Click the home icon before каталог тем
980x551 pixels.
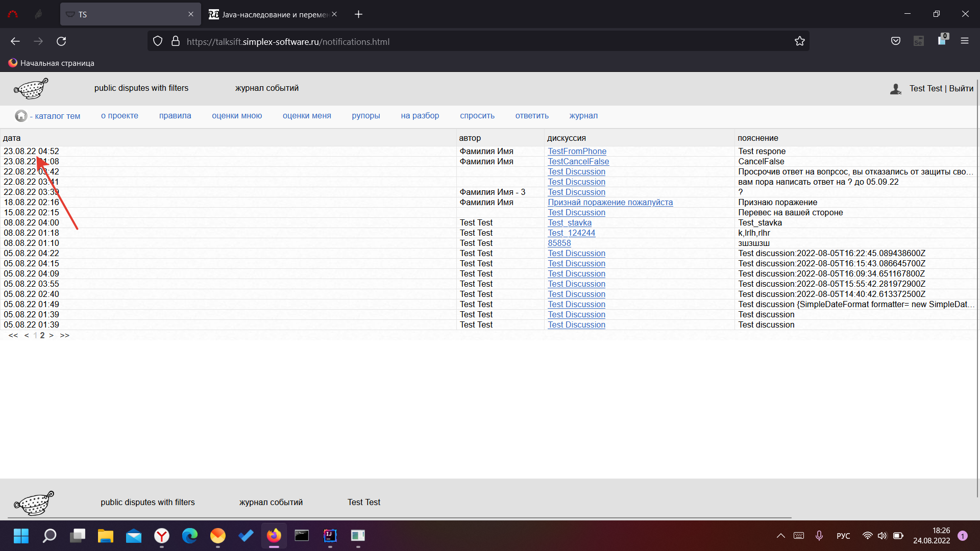(21, 116)
